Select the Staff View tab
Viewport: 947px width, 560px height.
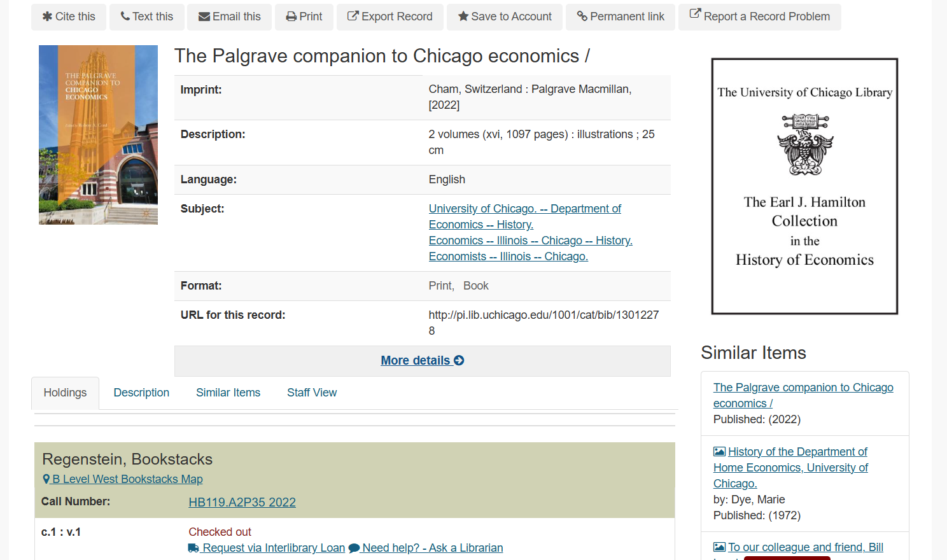(312, 393)
